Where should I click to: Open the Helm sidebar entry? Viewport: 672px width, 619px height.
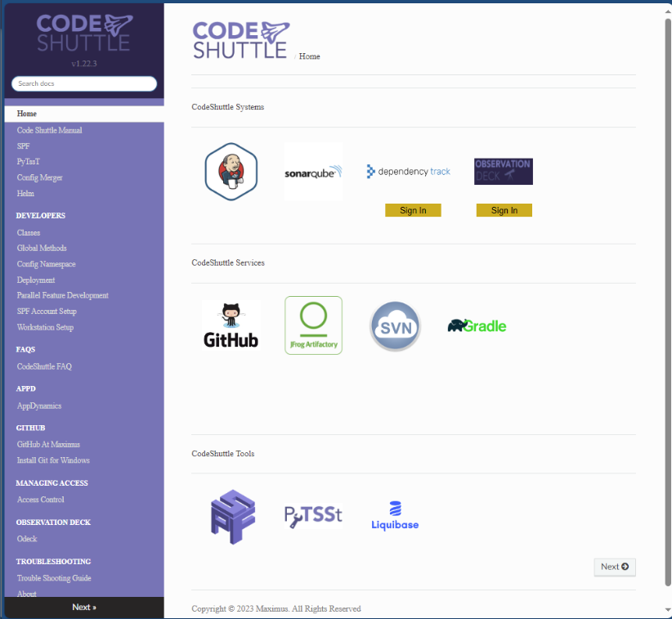click(x=25, y=193)
